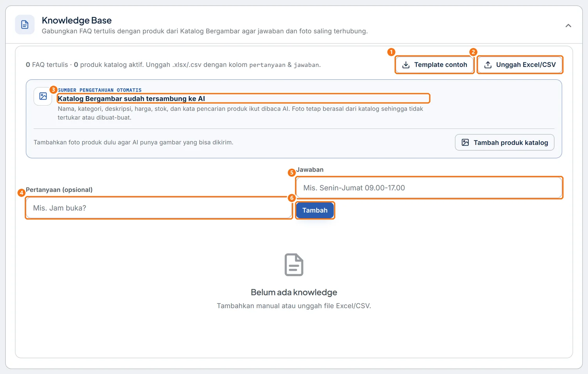Click the 'SUMBER PENGETAHUAN OTOMATIS' label
Screen dimensions: 588x374
pyautogui.click(x=100, y=90)
